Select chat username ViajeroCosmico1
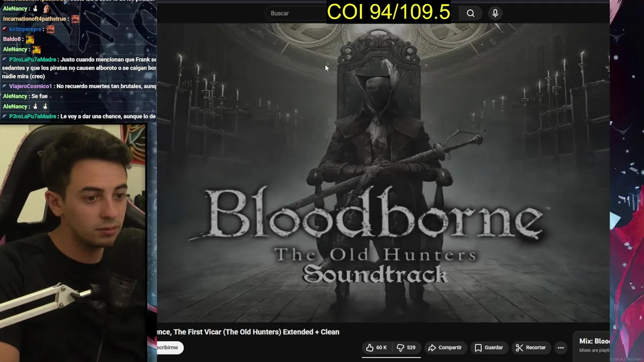Viewport: 644px width, 362px height. click(30, 86)
